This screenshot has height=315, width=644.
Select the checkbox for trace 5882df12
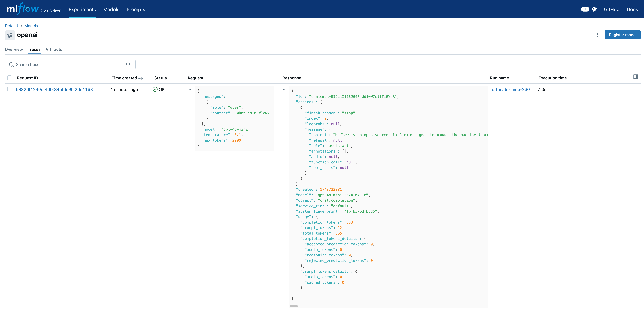click(10, 89)
